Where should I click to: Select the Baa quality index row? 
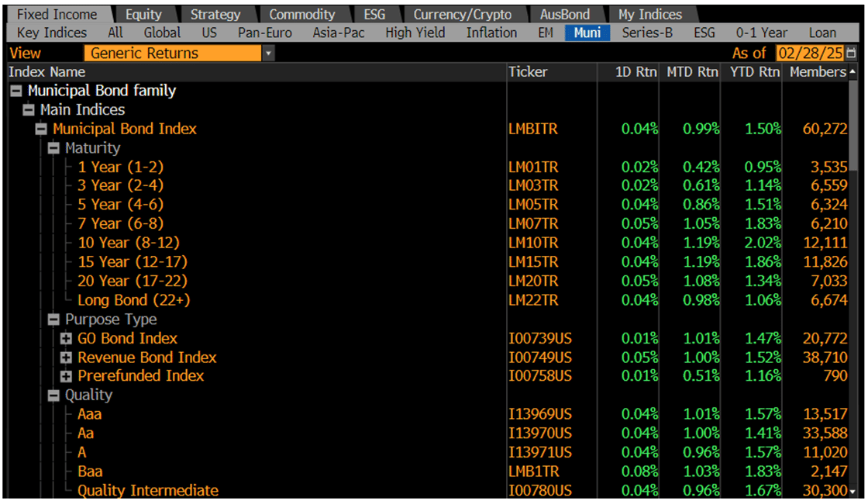[x=89, y=471]
